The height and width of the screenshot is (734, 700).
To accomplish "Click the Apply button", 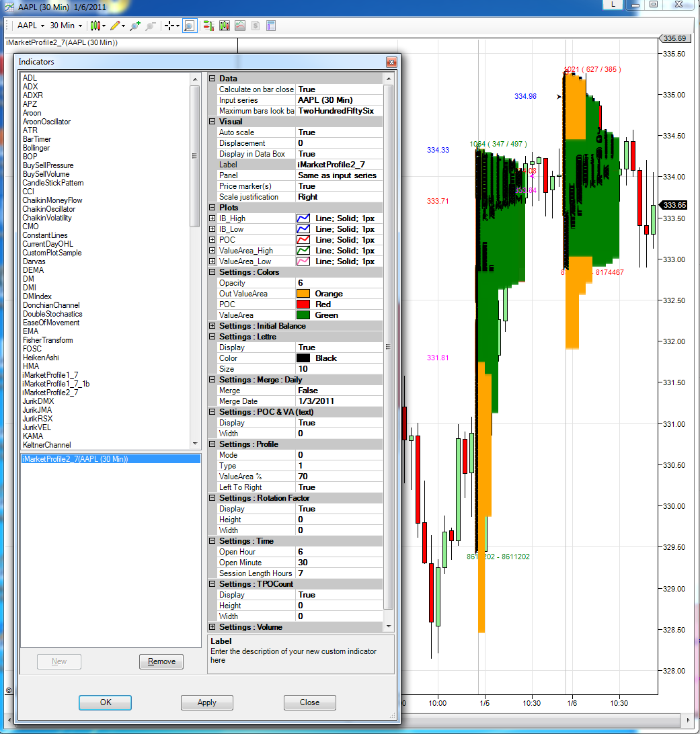I will click(207, 702).
